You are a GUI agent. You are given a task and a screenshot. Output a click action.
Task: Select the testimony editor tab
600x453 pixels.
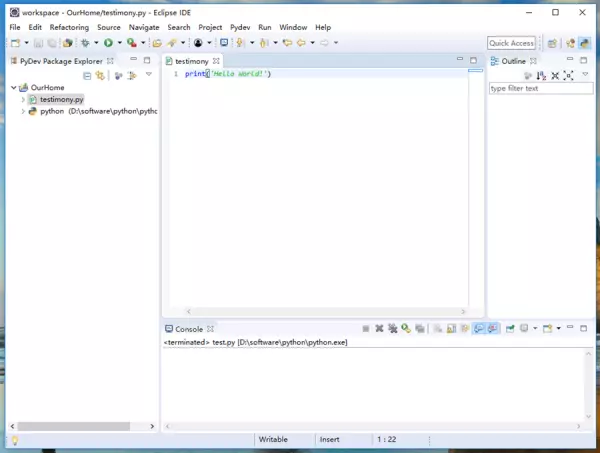[191, 61]
